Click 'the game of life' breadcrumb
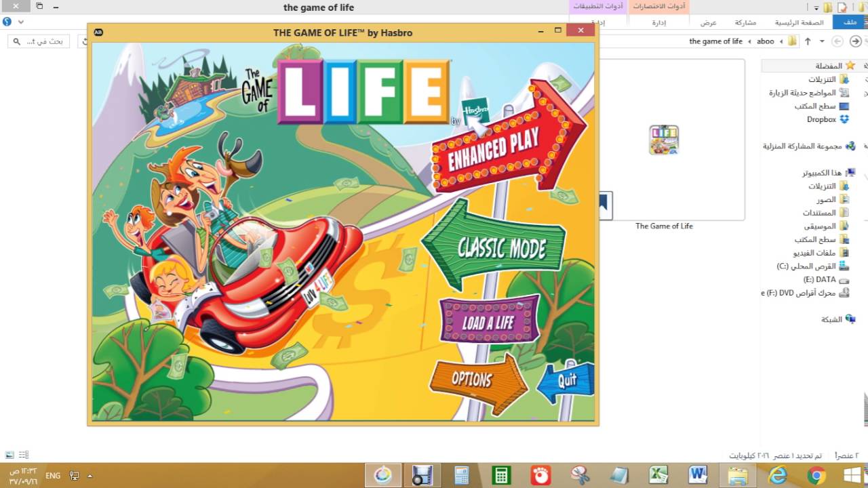 715,41
